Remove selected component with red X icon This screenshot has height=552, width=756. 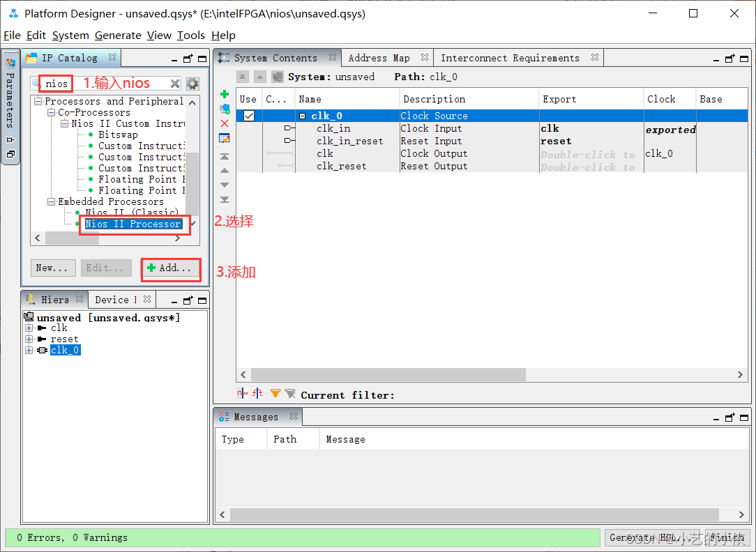tap(224, 124)
